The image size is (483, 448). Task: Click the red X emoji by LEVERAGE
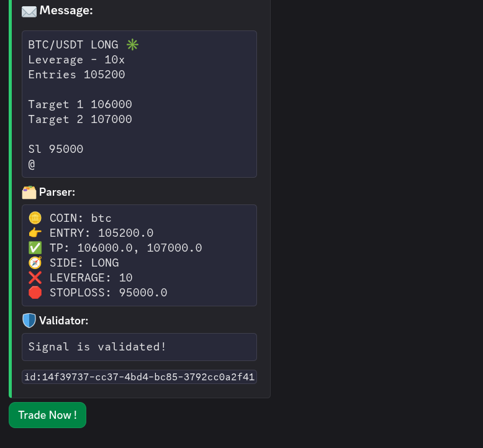point(35,278)
